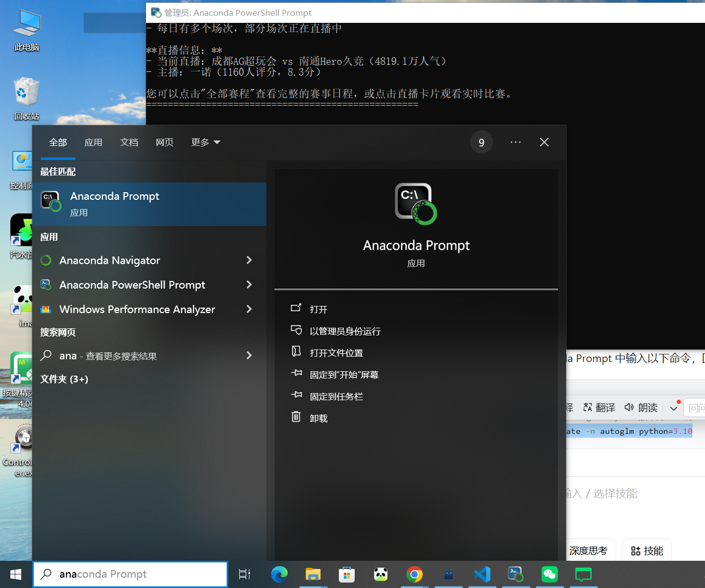Click the large Anaconda Prompt icon in preview pane
The width and height of the screenshot is (705, 588).
(416, 204)
